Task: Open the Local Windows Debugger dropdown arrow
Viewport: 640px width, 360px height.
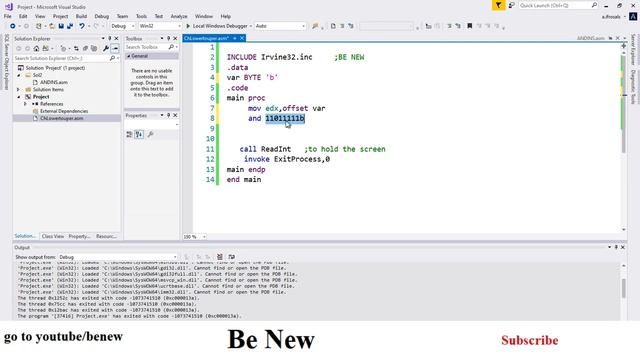Action: 250,26
